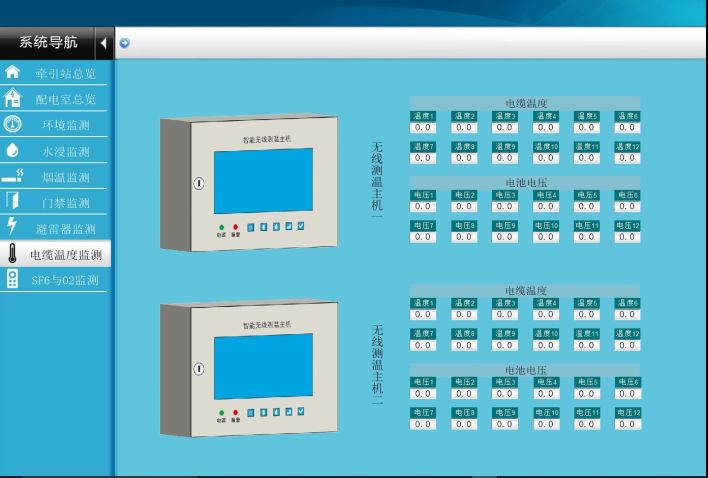Click the 温度4 label of 主机一
Image resolution: width=708 pixels, height=478 pixels.
[x=545, y=116]
